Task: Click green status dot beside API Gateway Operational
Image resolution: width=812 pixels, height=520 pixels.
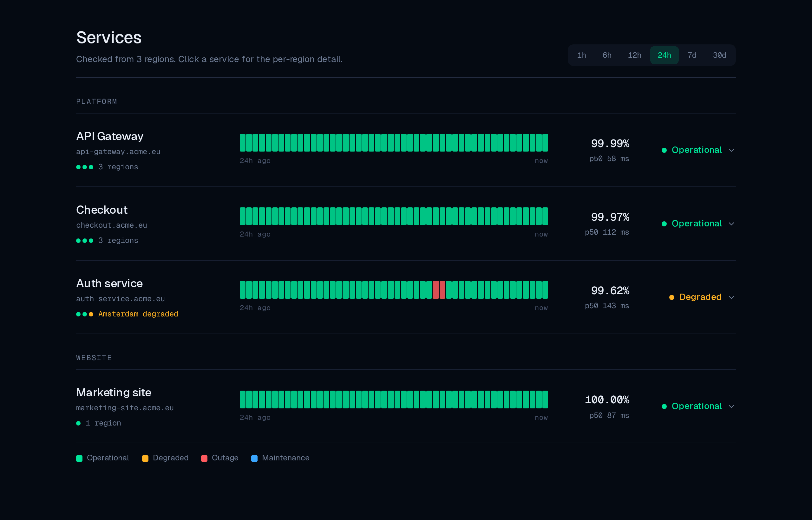Action: coord(664,150)
